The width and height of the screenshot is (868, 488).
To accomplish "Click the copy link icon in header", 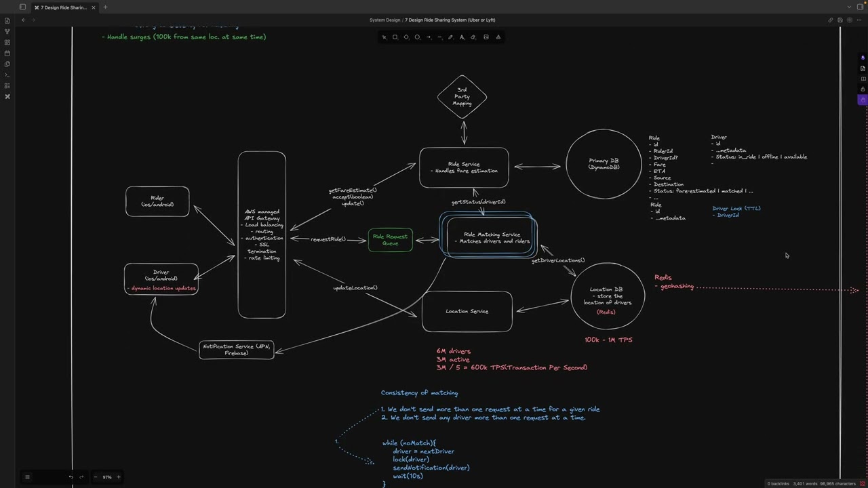I will 831,20.
